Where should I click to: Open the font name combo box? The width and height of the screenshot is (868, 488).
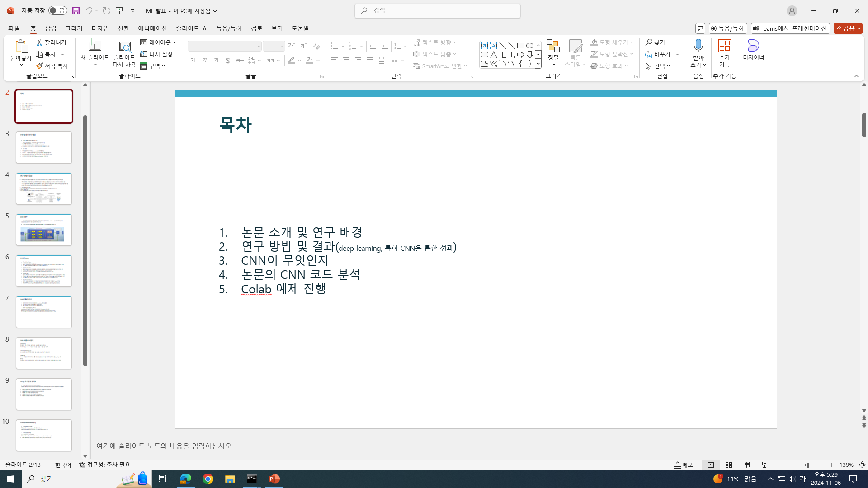pos(225,46)
